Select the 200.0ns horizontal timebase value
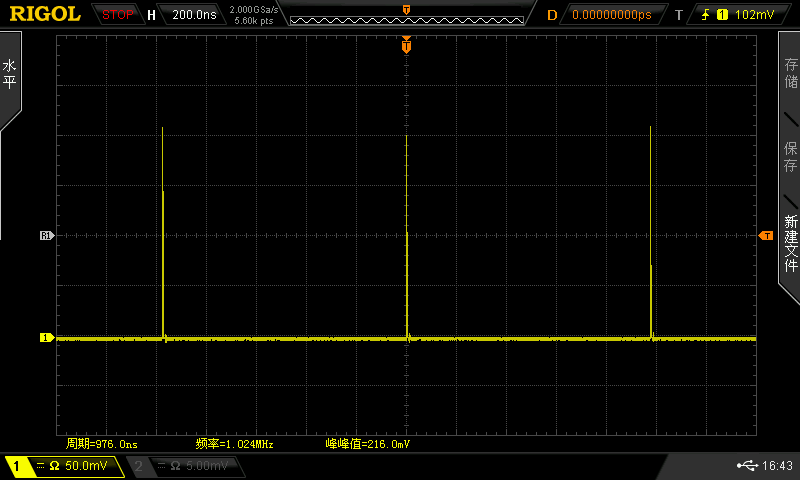 pos(194,15)
